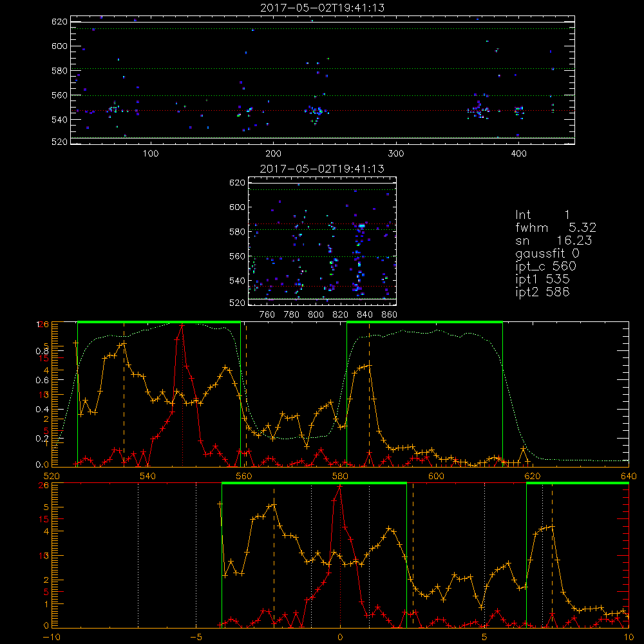Screen dimensions: 644x644
Task: Click x-axis label 300 on the wide scatter plot
Action: 396,154
